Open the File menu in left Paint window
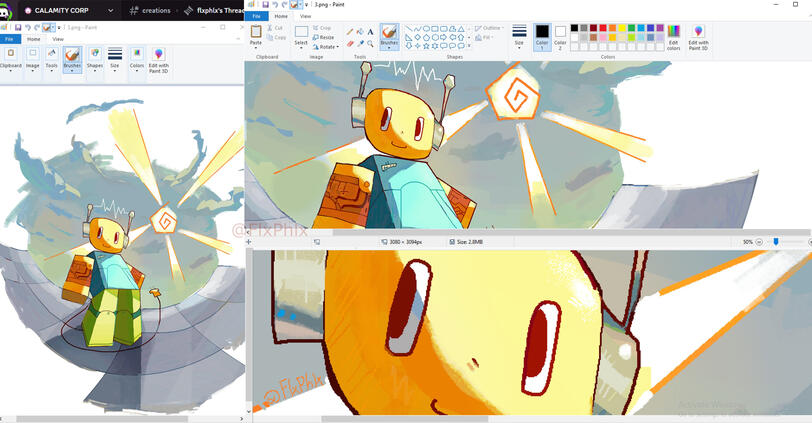Image resolution: width=812 pixels, height=423 pixels. click(9, 39)
